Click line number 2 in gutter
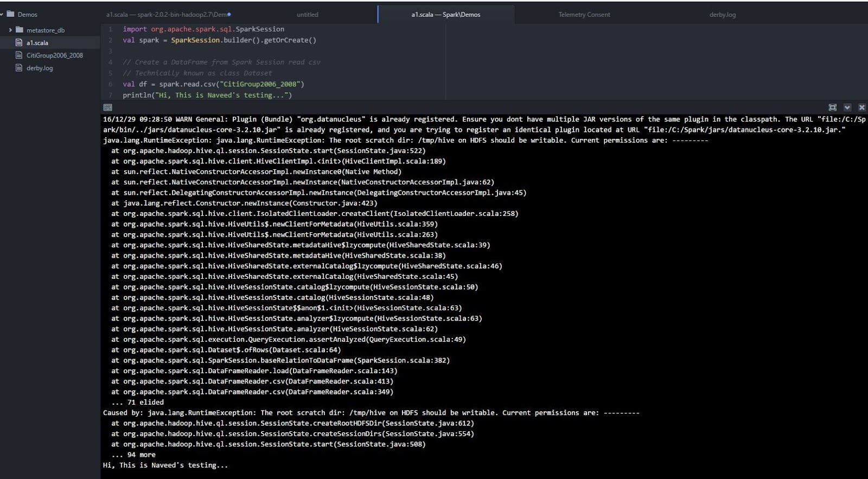Image resolution: width=868 pixels, height=479 pixels. pyautogui.click(x=110, y=40)
